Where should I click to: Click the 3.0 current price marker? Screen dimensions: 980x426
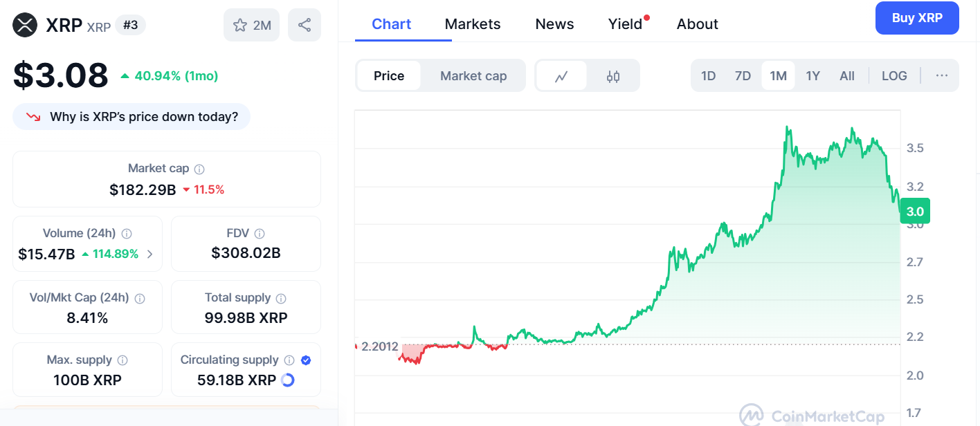[x=915, y=212]
